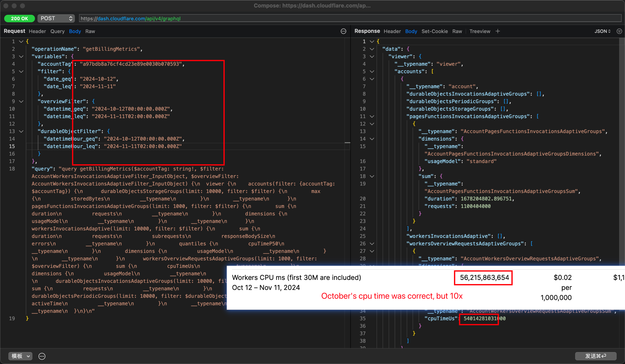Switch to the response Set-Cookie tab
This screenshot has height=364, width=625.
click(x=435, y=31)
